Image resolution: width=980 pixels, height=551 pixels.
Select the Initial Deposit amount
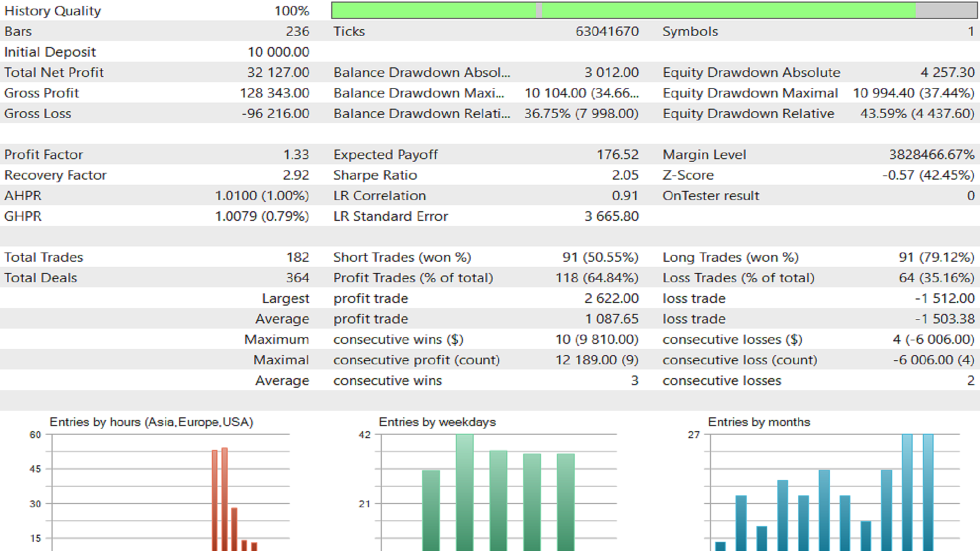[278, 52]
